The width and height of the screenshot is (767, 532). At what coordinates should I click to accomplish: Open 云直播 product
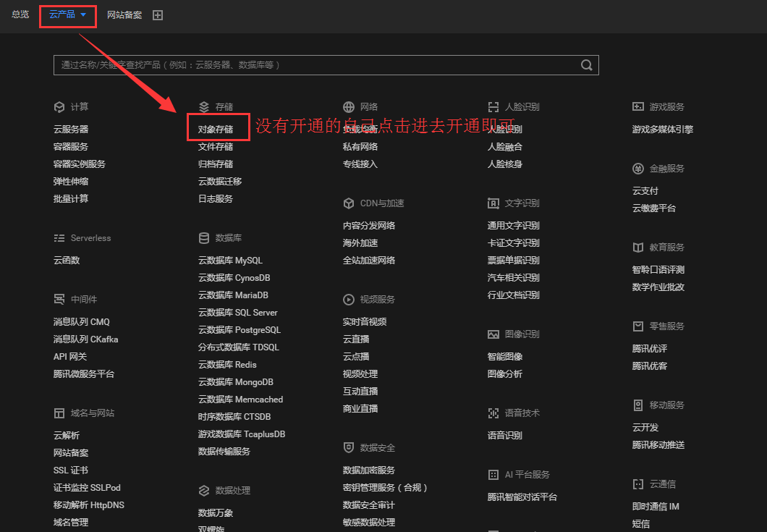[x=356, y=339]
